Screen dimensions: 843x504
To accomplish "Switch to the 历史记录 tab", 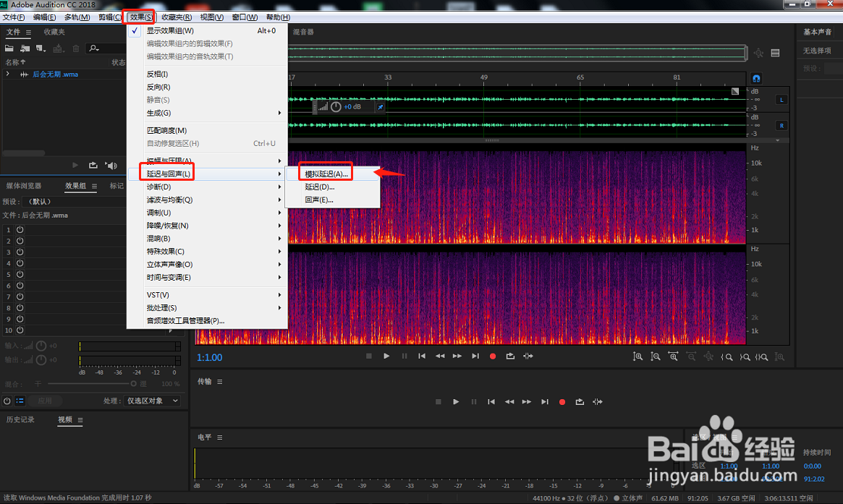I will tap(20, 419).
